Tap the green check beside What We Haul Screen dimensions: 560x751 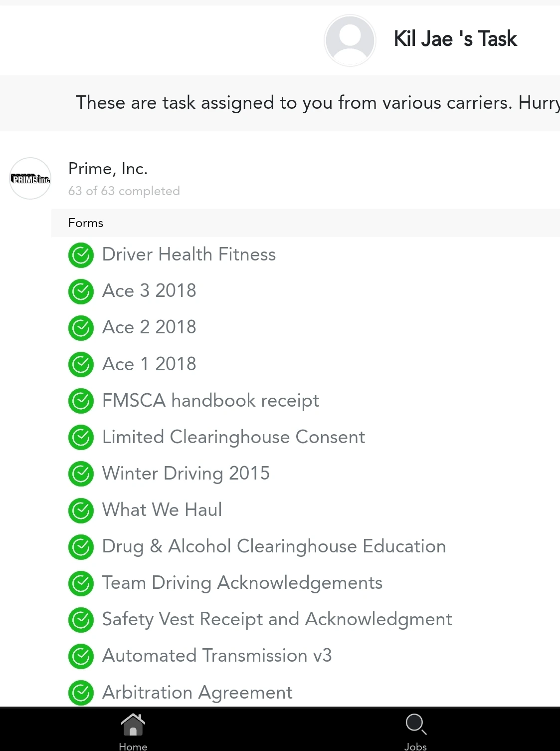point(81,510)
